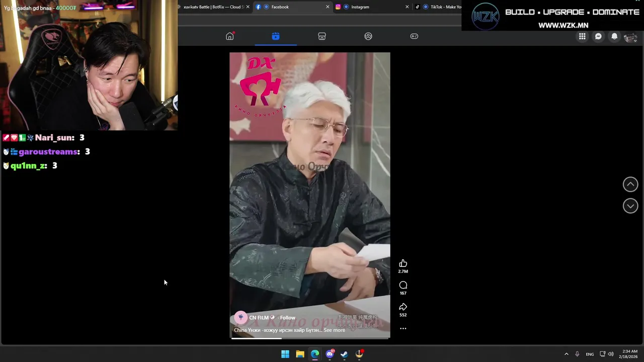Screen dimensions: 644x362
Task: Click the CN FILM profile avatar
Action: 240,317
